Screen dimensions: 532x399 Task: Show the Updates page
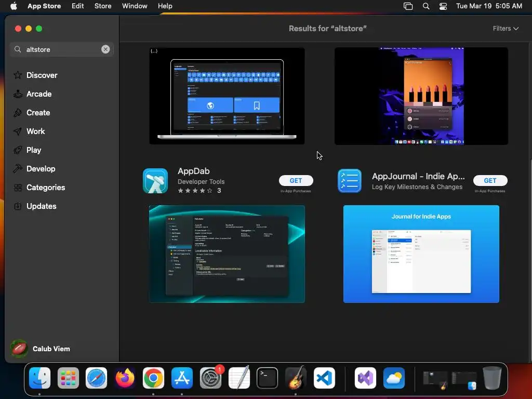click(35, 206)
